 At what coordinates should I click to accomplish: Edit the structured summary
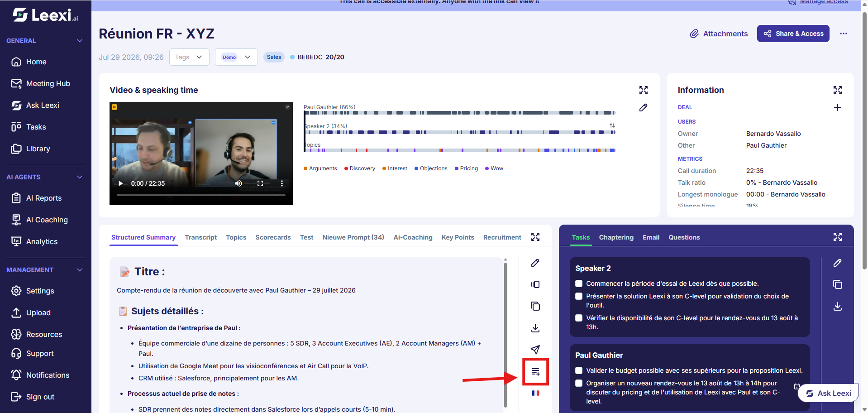(x=535, y=263)
